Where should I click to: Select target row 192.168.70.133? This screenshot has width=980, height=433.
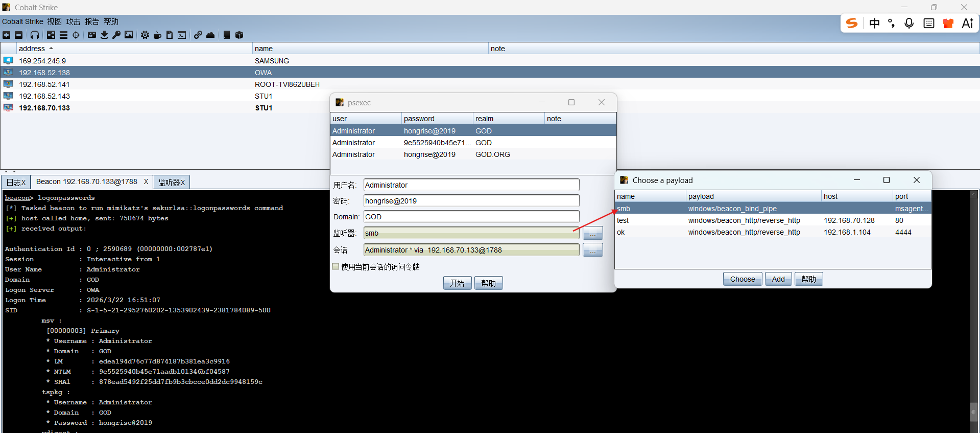point(165,108)
